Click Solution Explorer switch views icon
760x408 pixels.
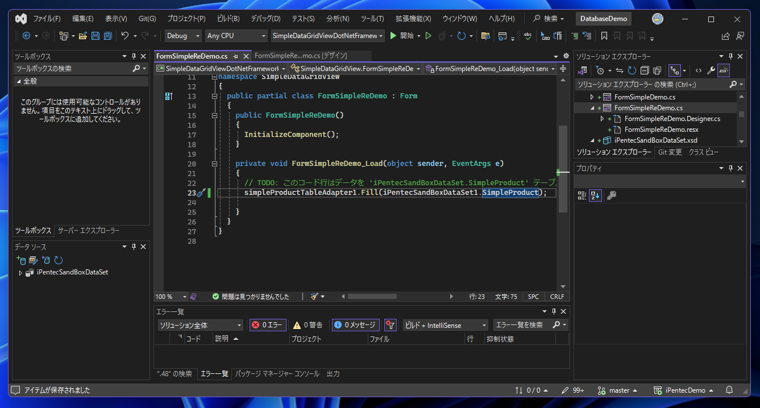pos(582,71)
